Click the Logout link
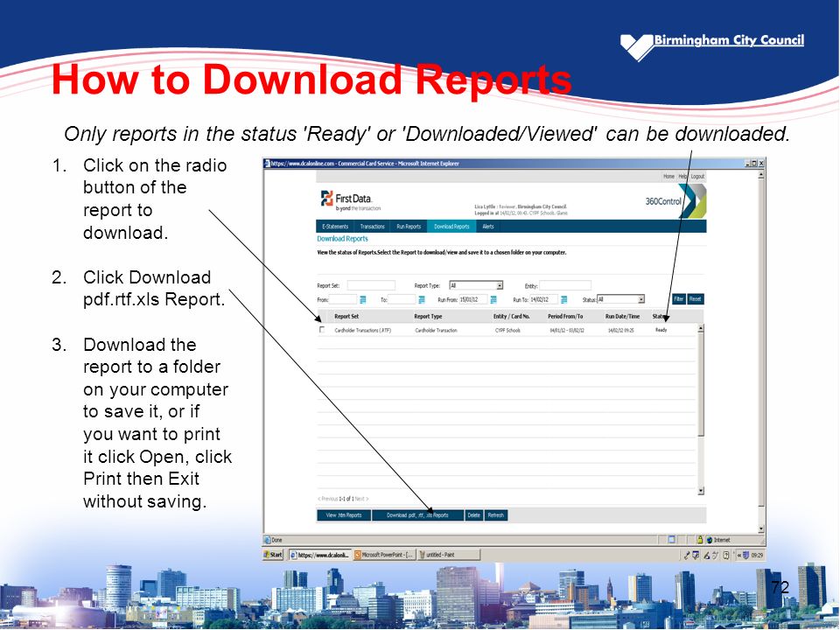840x630 pixels. coord(697,176)
